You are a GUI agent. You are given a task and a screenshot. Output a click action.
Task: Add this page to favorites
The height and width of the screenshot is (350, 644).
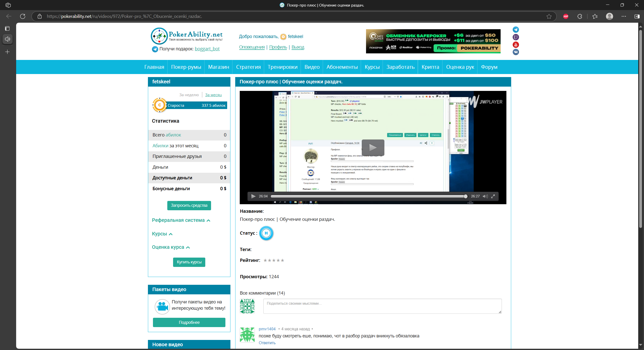(x=549, y=16)
